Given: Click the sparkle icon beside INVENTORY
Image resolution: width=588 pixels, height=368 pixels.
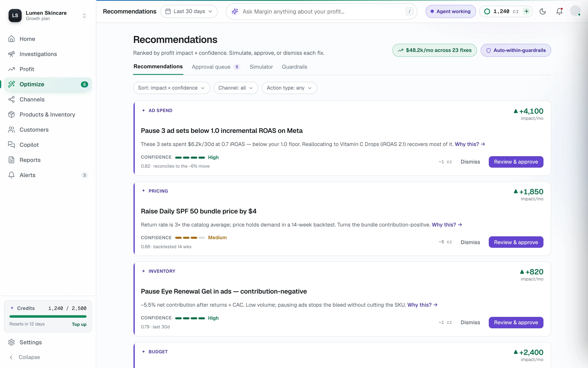Looking at the screenshot, I should click(144, 271).
